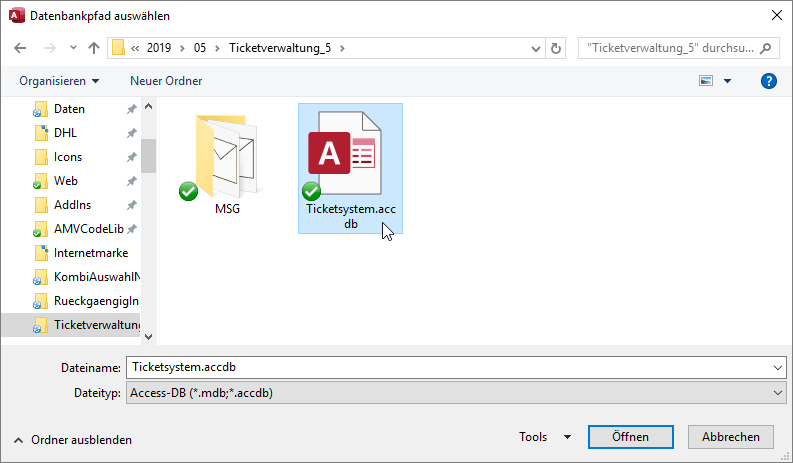Open the Tools menu
793x463 pixels.
coord(545,437)
